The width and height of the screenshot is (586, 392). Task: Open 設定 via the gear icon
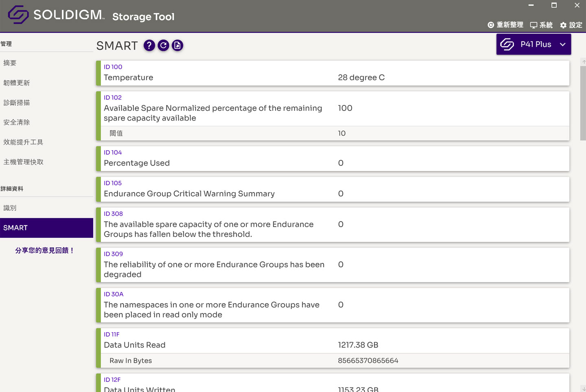point(563,25)
